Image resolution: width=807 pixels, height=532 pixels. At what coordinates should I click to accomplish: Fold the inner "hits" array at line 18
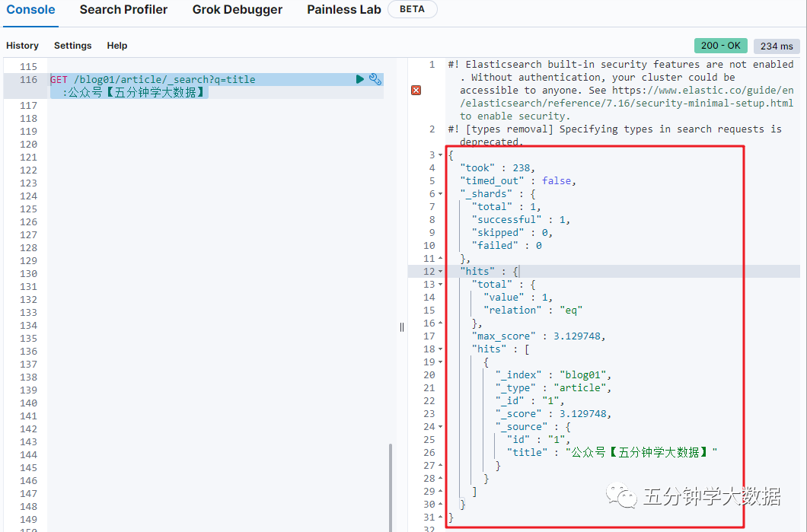(x=441, y=349)
